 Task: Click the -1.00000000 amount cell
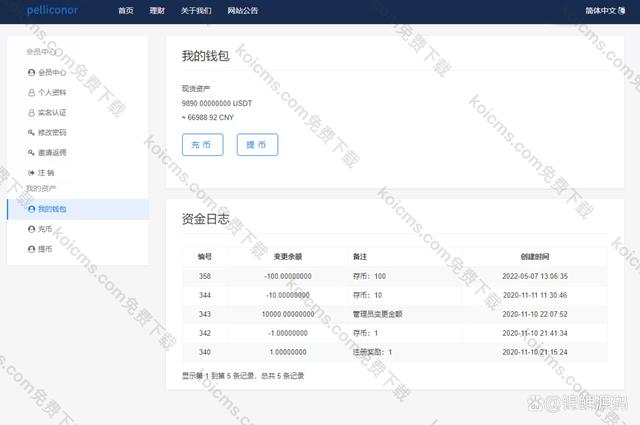click(x=288, y=333)
